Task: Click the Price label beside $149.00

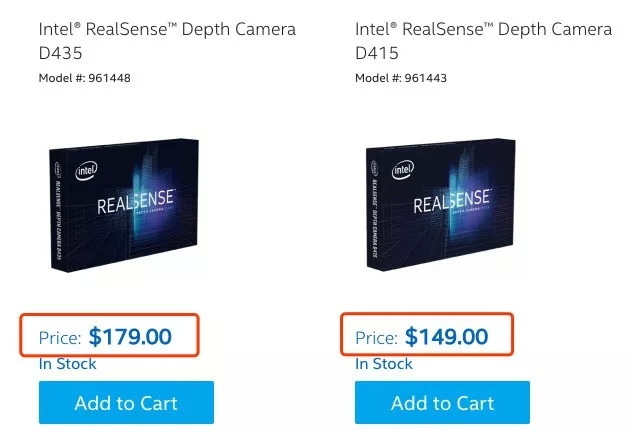Action: pos(376,338)
